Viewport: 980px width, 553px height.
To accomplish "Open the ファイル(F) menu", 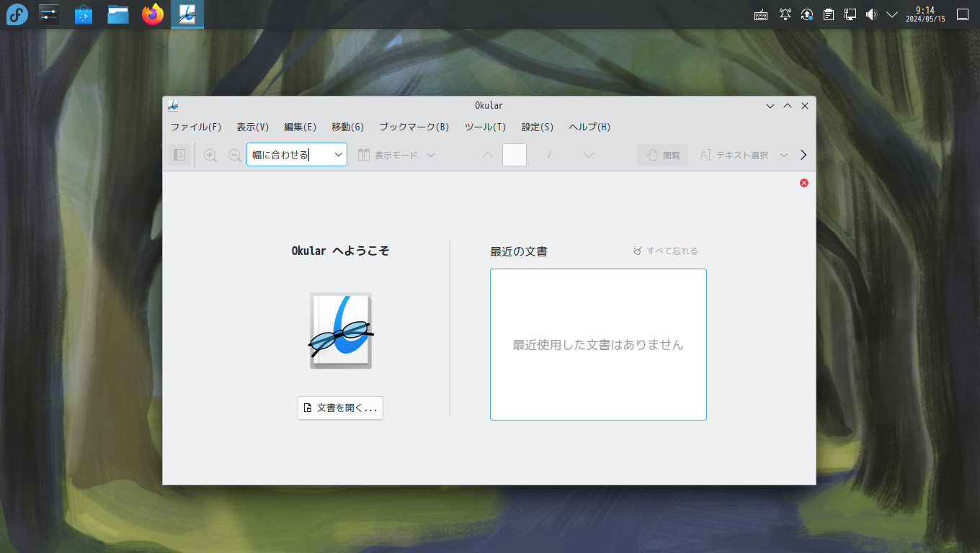I will click(x=196, y=127).
